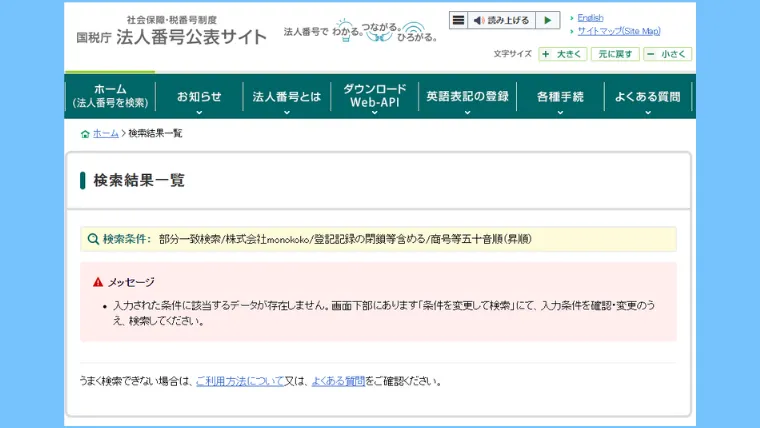Click the ご利用方法について help link
Screen dimensions: 760x428
click(239, 381)
